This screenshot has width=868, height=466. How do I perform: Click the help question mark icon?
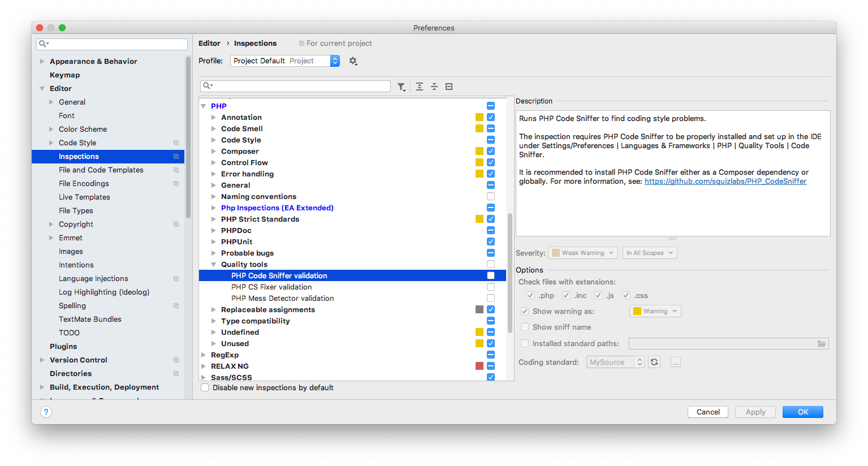46,412
